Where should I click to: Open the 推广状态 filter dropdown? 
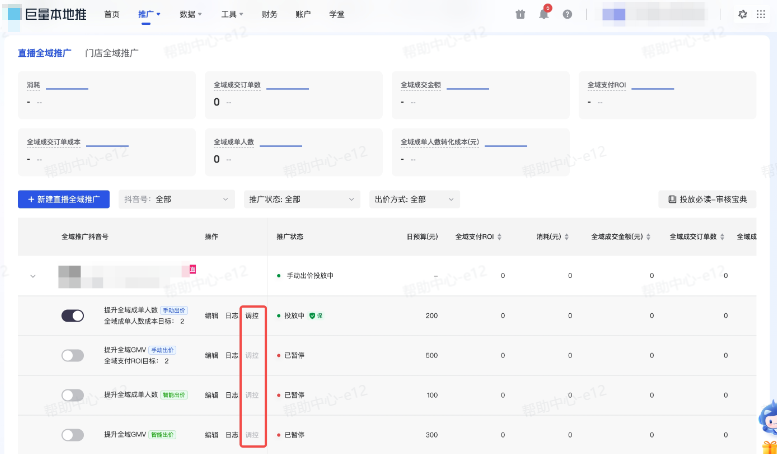coord(302,199)
